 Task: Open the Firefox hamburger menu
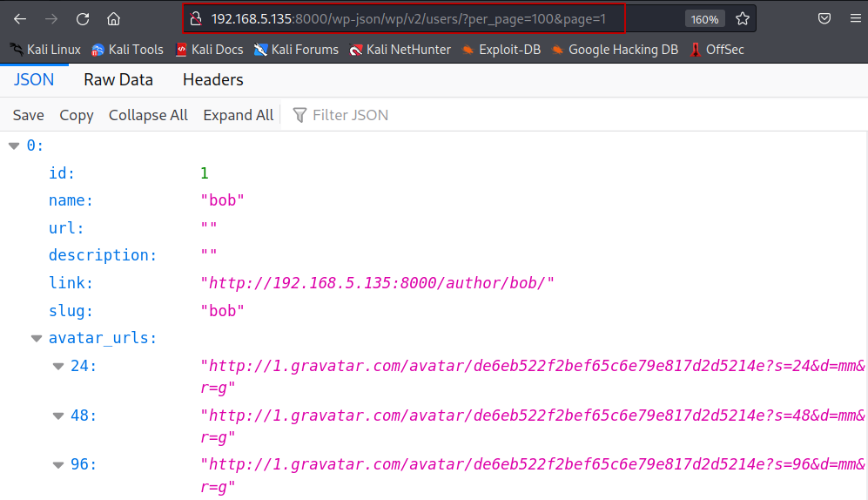(855, 19)
